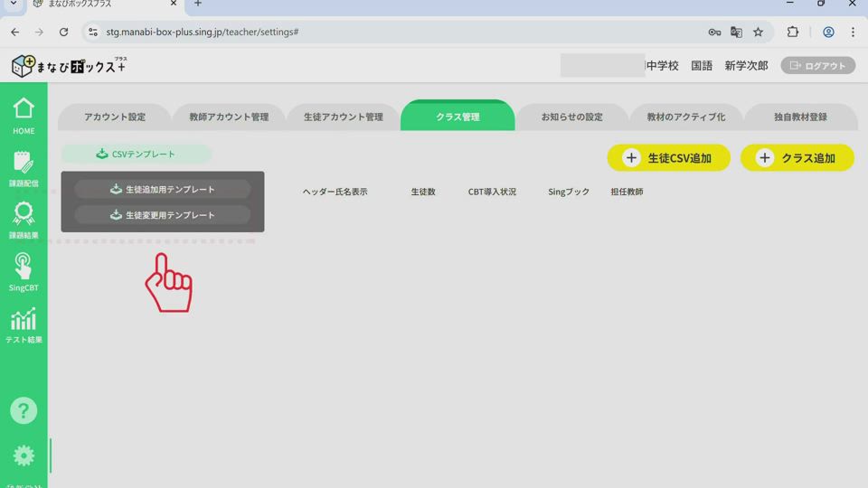Click the ログアウト button
This screenshot has height=488, width=868.
coord(817,66)
